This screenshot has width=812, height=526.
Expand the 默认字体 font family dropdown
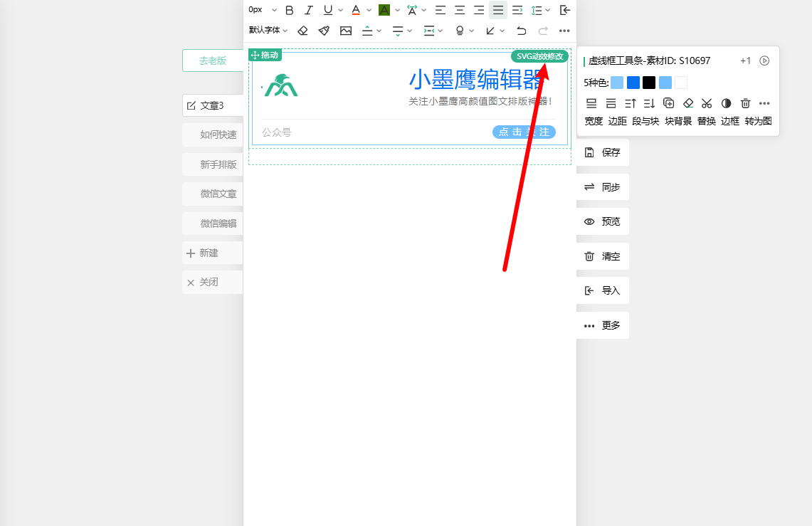pyautogui.click(x=268, y=31)
